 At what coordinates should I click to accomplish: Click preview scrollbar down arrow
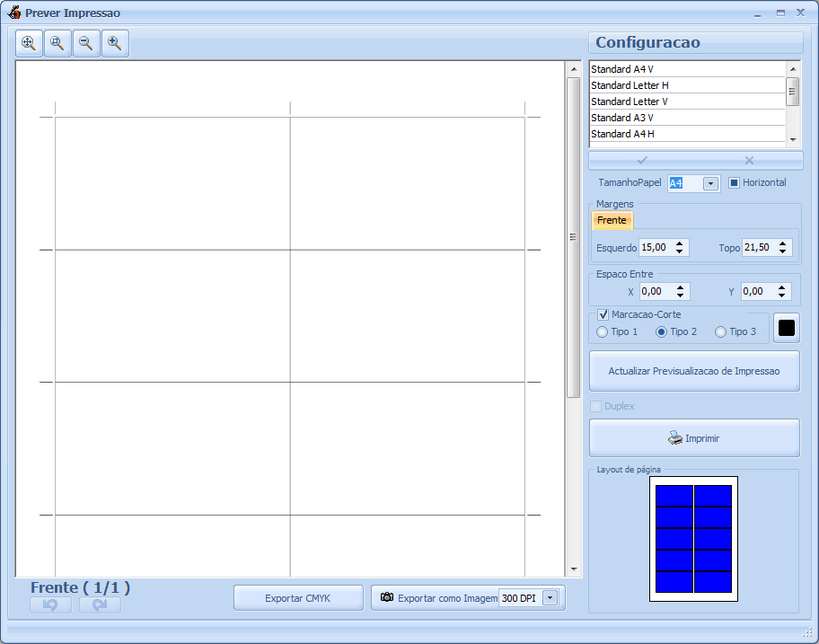click(x=574, y=569)
